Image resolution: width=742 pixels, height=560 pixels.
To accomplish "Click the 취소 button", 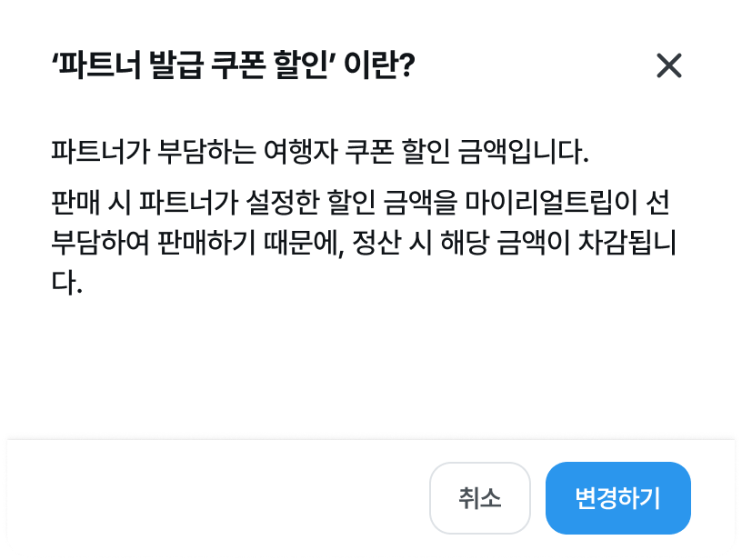I will (479, 498).
